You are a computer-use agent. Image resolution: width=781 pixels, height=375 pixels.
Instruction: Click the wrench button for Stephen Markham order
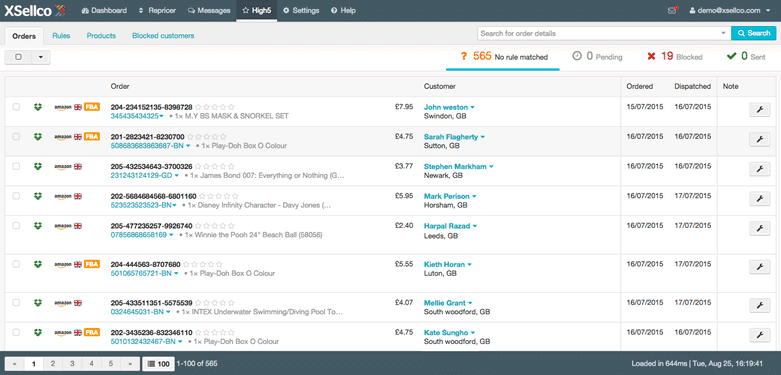(760, 169)
